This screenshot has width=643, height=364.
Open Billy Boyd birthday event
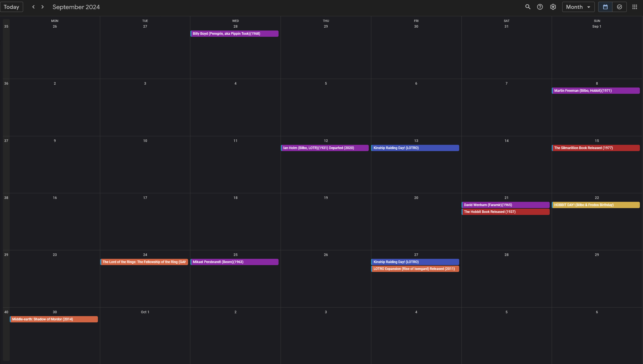coord(234,34)
